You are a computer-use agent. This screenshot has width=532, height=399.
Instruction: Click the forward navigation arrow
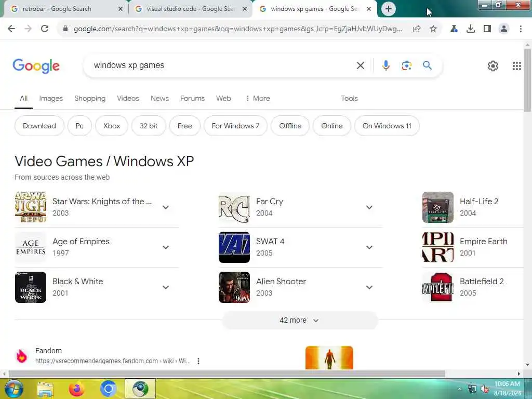[x=28, y=29]
